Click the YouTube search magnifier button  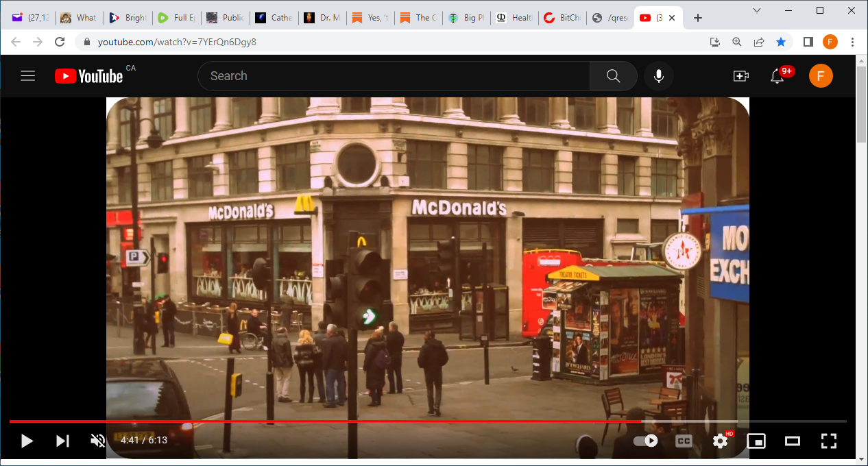coord(614,76)
